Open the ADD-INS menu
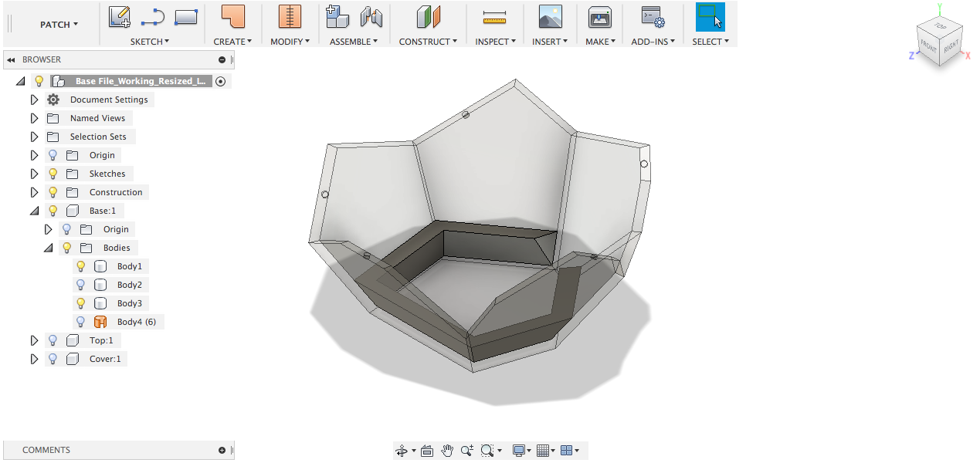Image resolution: width=980 pixels, height=463 pixels. point(653,42)
